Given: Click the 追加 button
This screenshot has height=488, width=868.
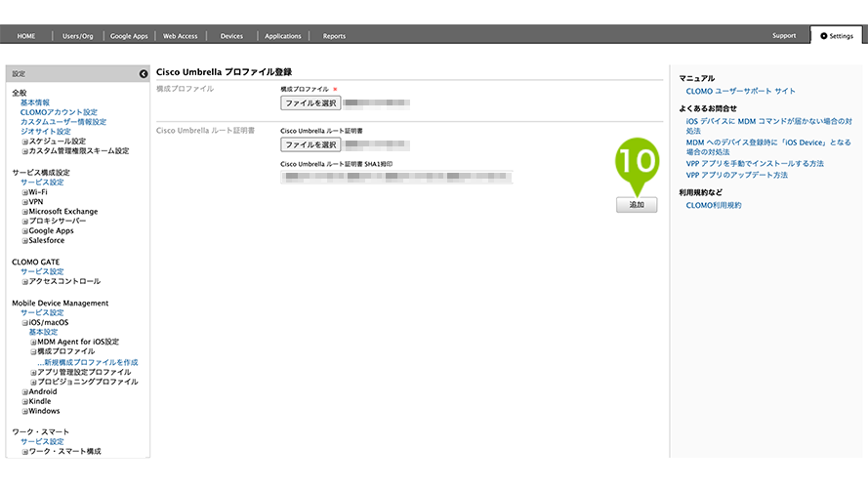Looking at the screenshot, I should 637,205.
